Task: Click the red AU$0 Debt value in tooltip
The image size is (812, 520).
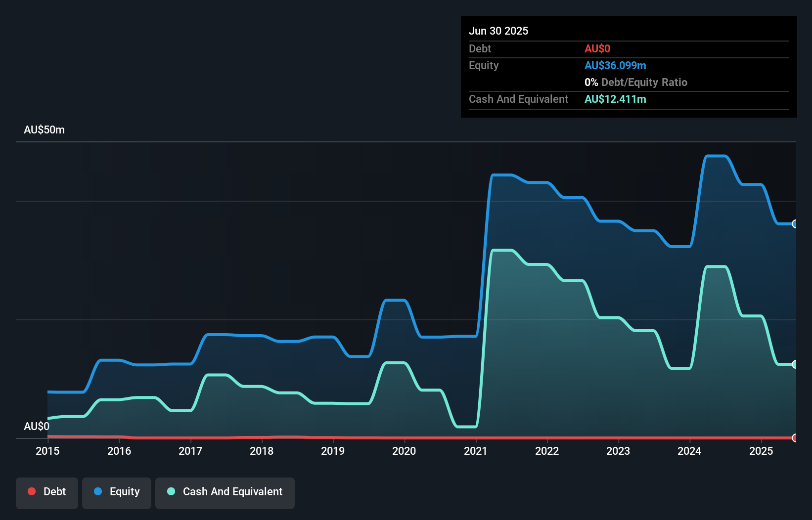Action: pyautogui.click(x=597, y=48)
